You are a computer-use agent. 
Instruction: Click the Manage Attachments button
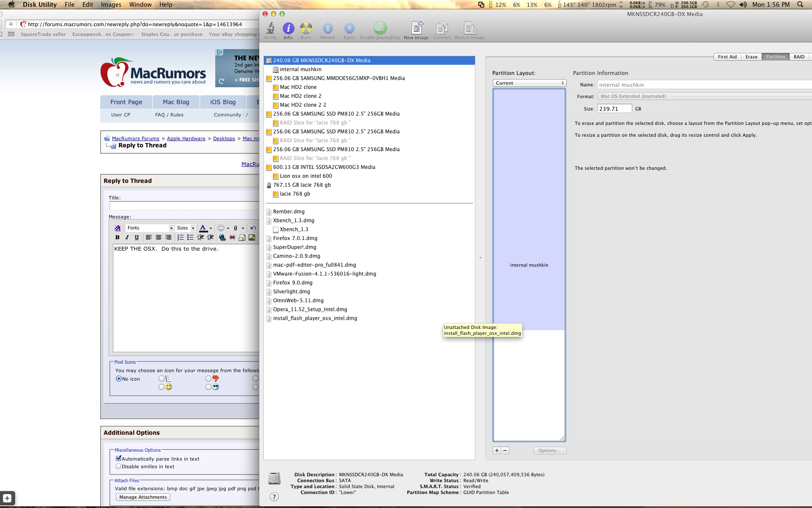click(x=143, y=497)
